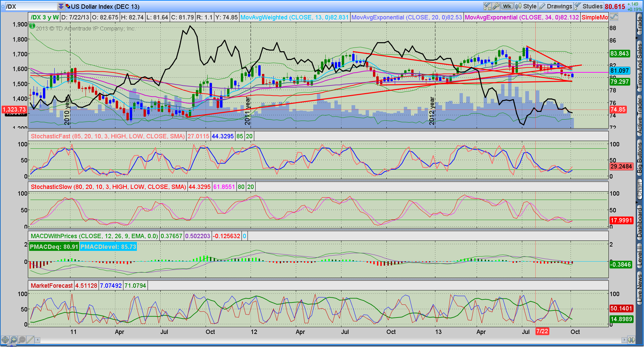644x347 pixels.
Task: Open the symbol dropdown arrow for /DX
Action: (61, 6)
